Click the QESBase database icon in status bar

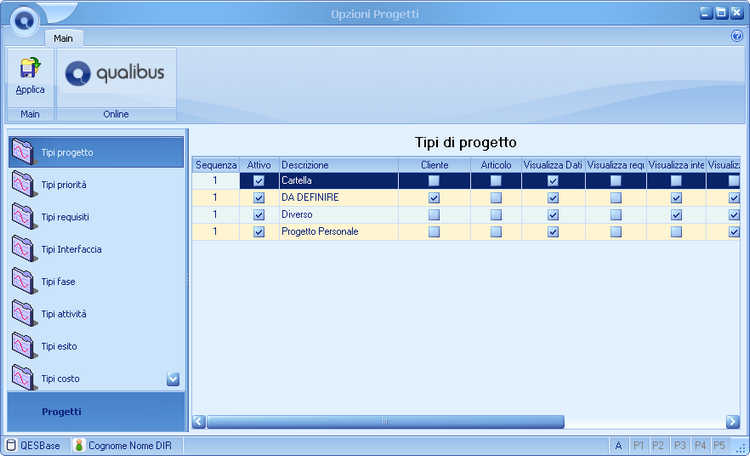click(11, 445)
